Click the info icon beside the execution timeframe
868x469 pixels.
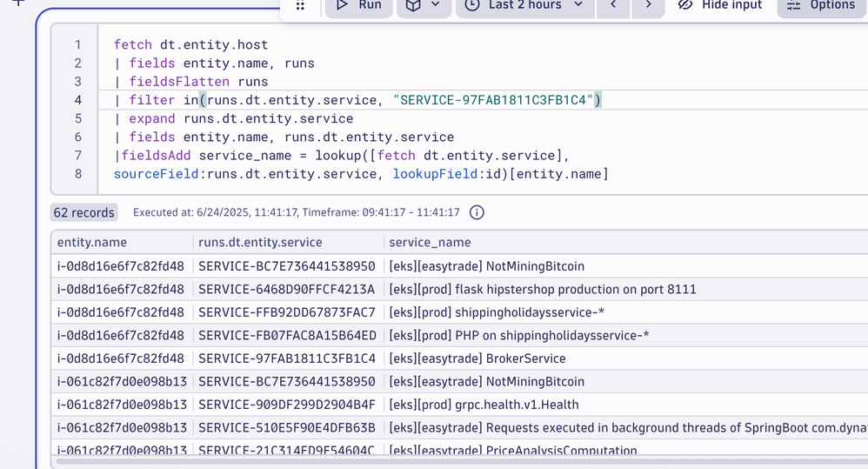click(x=477, y=212)
